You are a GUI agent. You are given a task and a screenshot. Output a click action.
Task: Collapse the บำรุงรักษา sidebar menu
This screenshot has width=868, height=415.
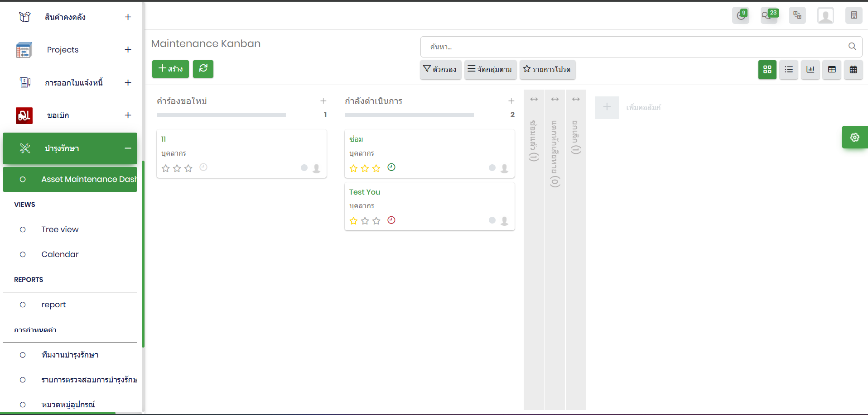pyautogui.click(x=128, y=148)
